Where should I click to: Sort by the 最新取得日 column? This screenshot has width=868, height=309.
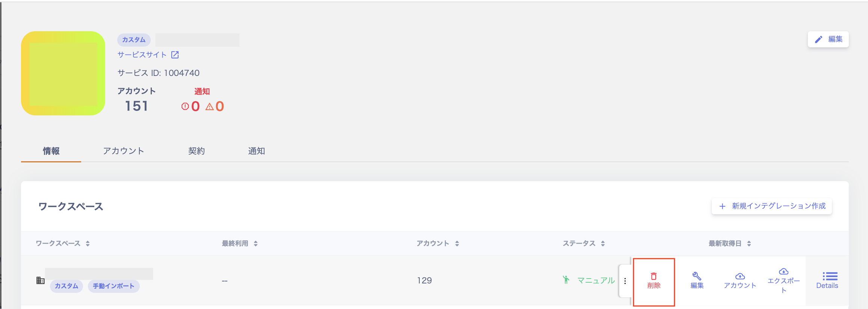749,244
